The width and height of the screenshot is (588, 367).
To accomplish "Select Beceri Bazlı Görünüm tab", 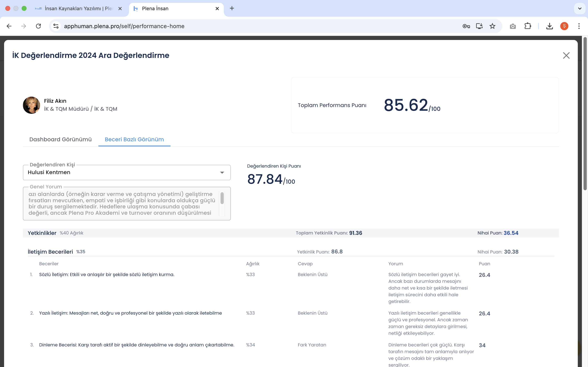I will (134, 139).
